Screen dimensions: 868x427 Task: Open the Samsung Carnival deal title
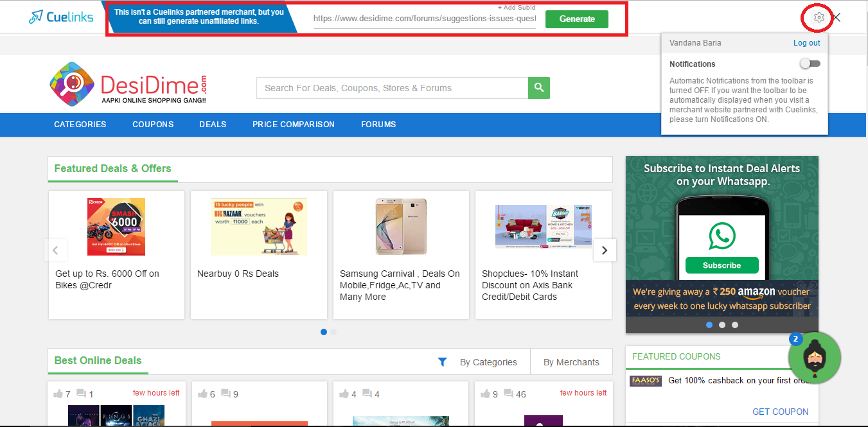click(400, 285)
